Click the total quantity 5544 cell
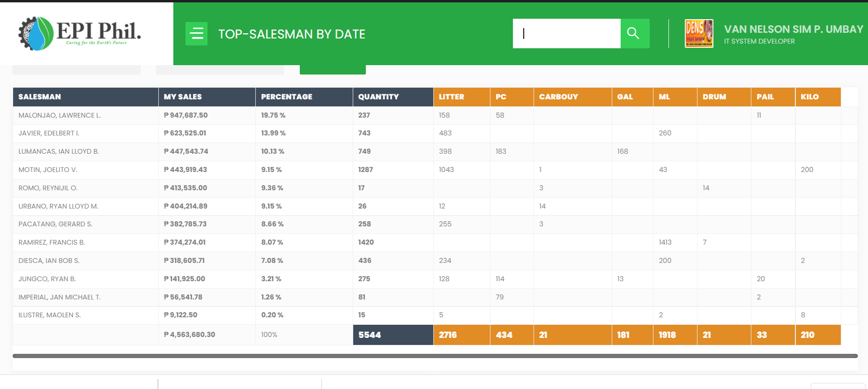This screenshot has width=868, height=389. (393, 335)
